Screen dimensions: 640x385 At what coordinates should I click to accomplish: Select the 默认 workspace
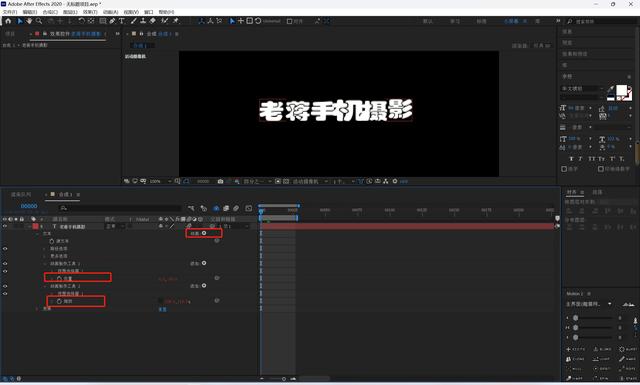click(x=428, y=21)
